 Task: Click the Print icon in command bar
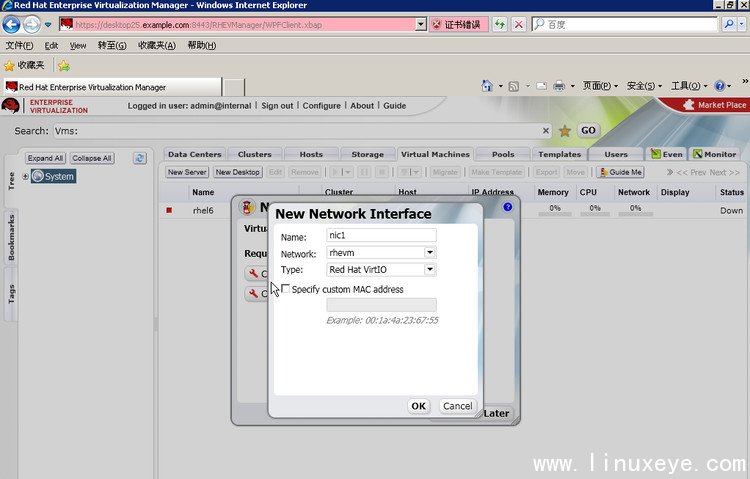(x=559, y=86)
